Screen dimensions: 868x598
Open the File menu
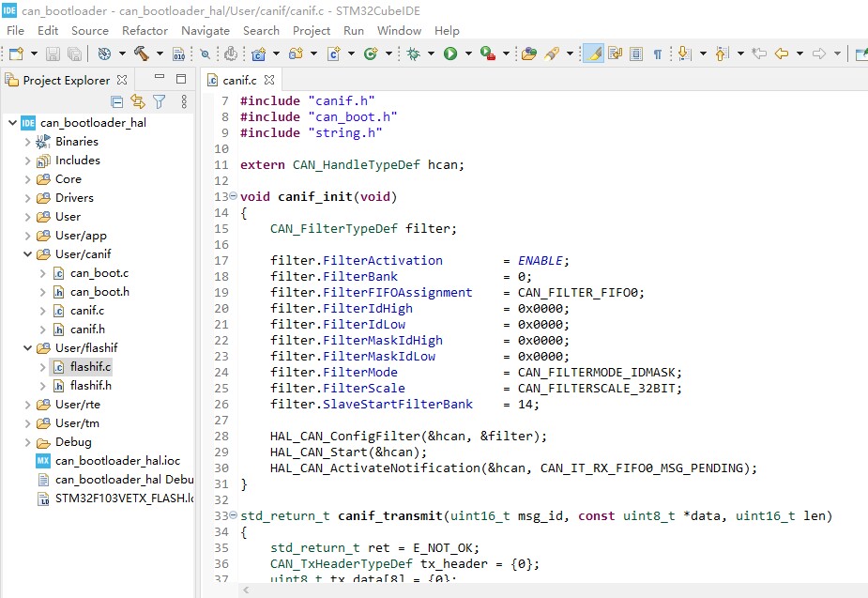15,30
